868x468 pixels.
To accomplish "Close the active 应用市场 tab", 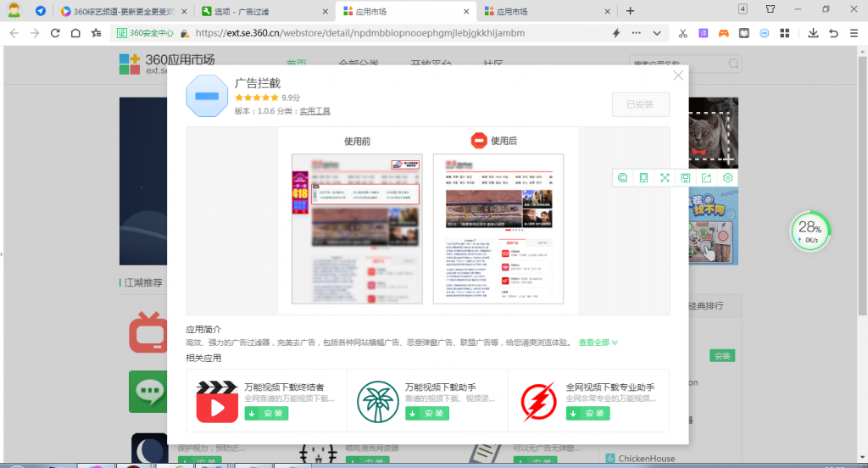I will point(466,12).
